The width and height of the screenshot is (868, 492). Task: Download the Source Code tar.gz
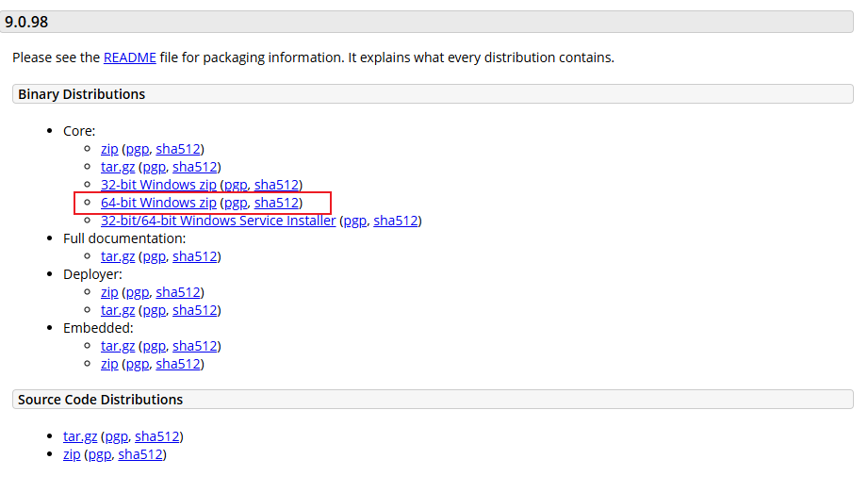click(x=80, y=436)
